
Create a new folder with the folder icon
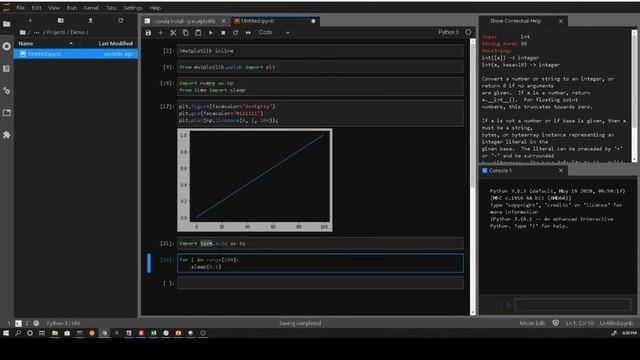click(x=60, y=20)
